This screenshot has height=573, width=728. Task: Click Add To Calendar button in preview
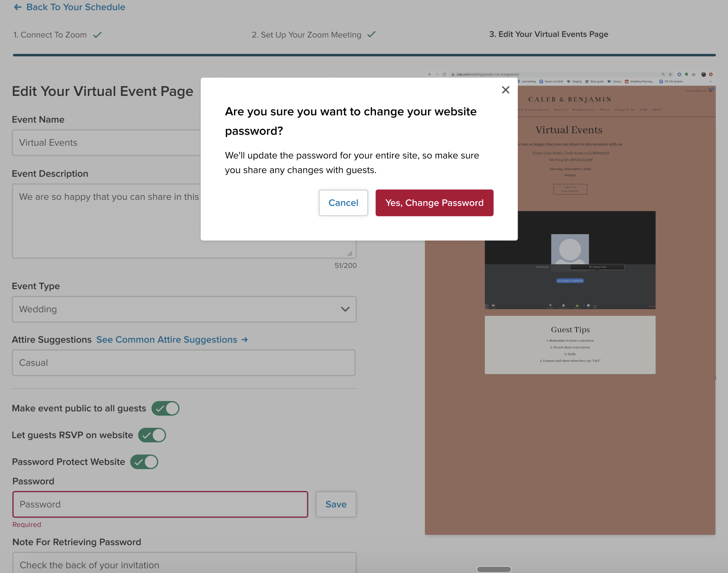pos(570,189)
